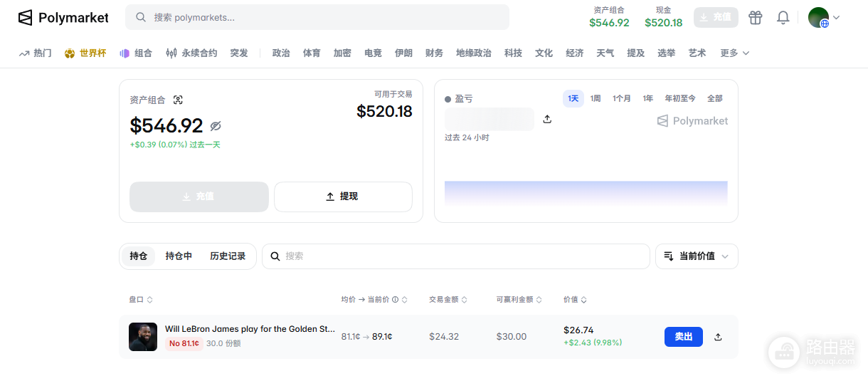Click the sort icon beside 当前价值
The height and width of the screenshot is (381, 868).
pyautogui.click(x=668, y=256)
